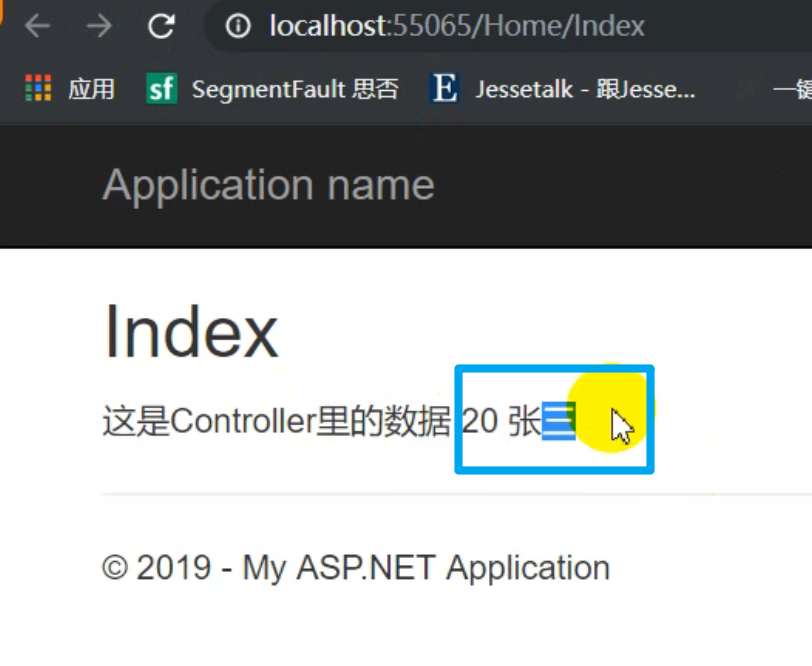Viewport: 812px width, 666px height.
Task: Reload the current page
Action: coord(163,27)
